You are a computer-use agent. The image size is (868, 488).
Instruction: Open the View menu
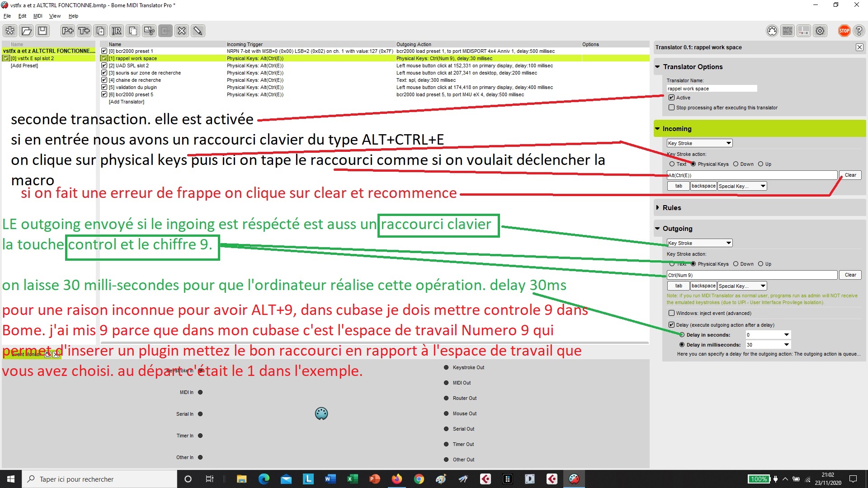click(x=55, y=16)
